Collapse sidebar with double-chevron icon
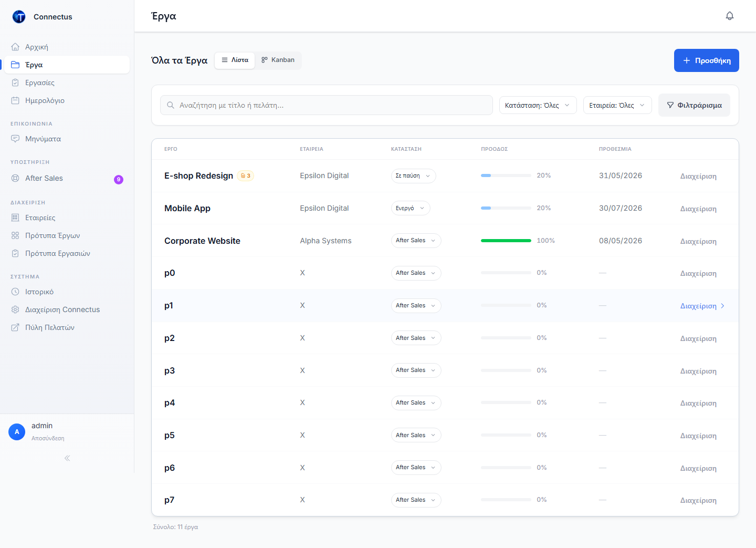 pos(67,458)
